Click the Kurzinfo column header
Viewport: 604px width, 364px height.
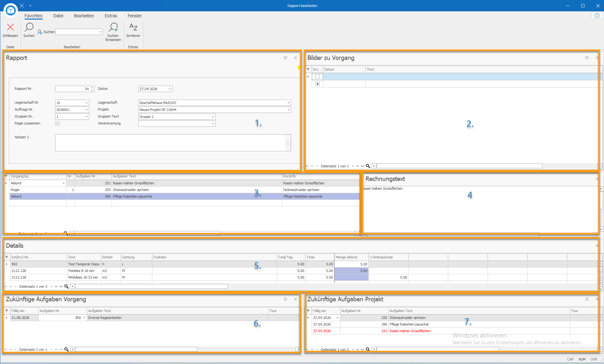(x=321, y=176)
